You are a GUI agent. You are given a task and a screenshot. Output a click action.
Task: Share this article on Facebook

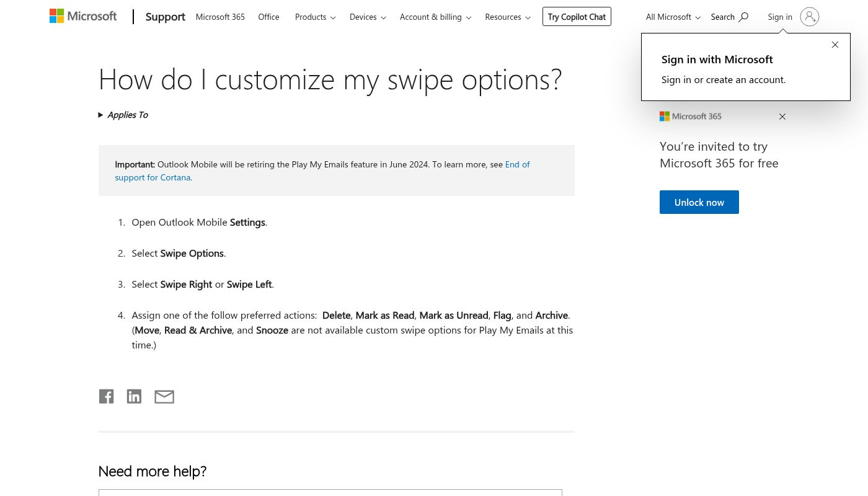point(106,396)
